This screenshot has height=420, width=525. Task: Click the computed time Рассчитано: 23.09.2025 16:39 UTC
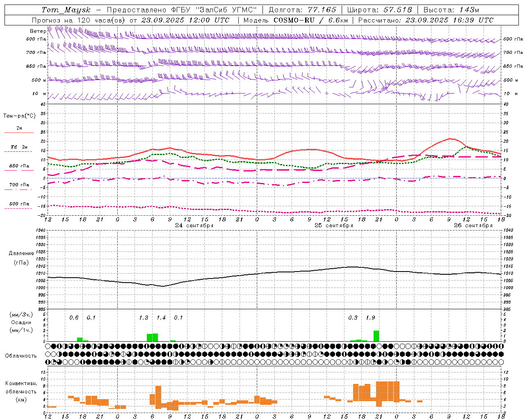pyautogui.click(x=426, y=20)
